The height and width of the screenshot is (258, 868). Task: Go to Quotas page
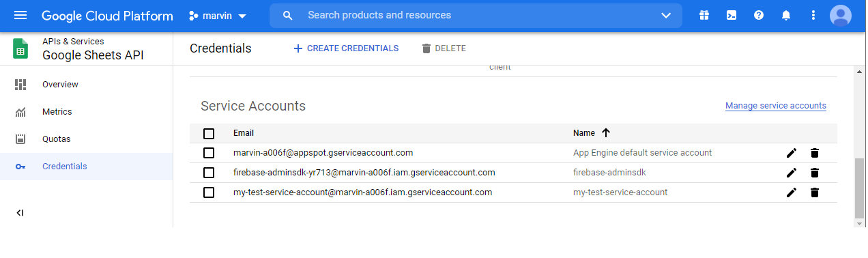click(x=86, y=139)
